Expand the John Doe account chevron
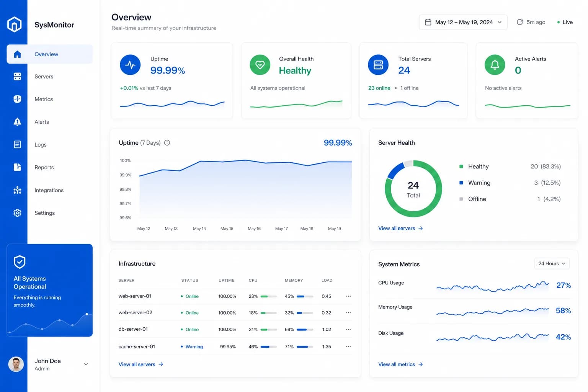 pos(86,364)
